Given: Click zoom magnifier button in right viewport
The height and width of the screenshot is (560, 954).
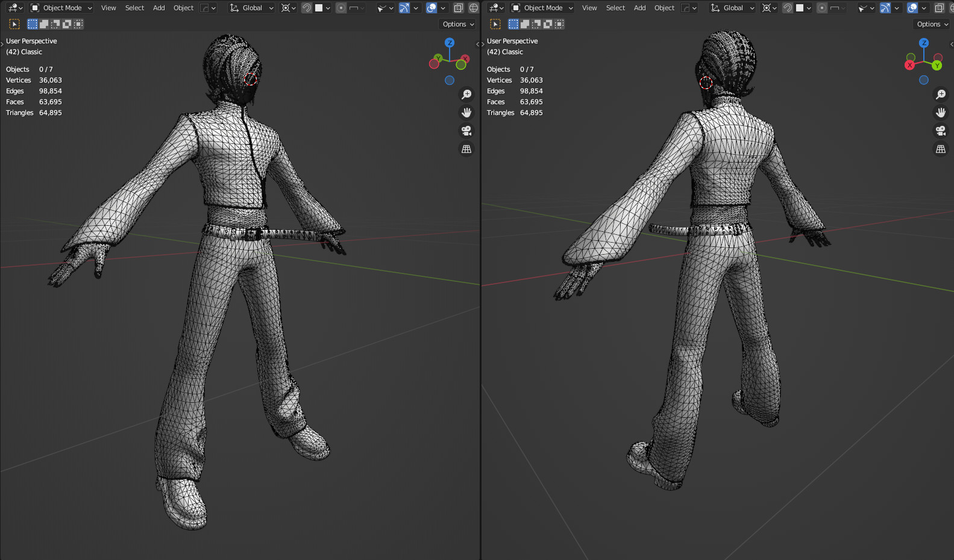Looking at the screenshot, I should [941, 95].
